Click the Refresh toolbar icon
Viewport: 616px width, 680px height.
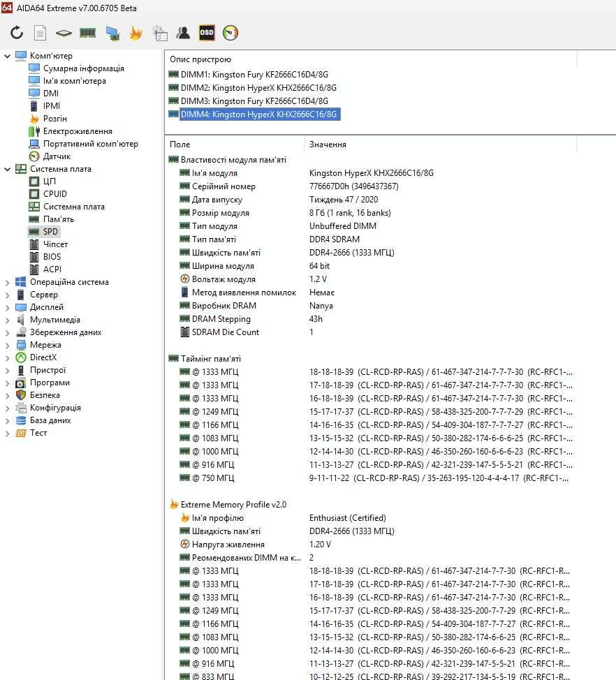pyautogui.click(x=17, y=33)
